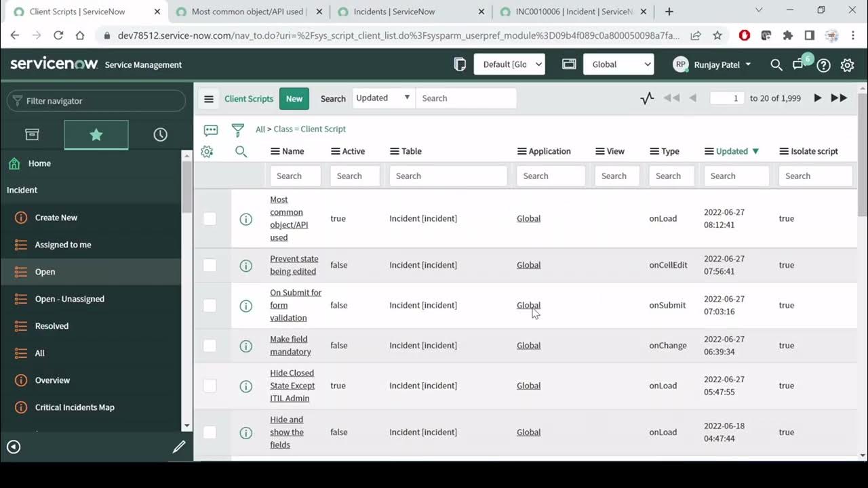
Task: Select the Make field mandatory checkbox
Action: (x=210, y=346)
